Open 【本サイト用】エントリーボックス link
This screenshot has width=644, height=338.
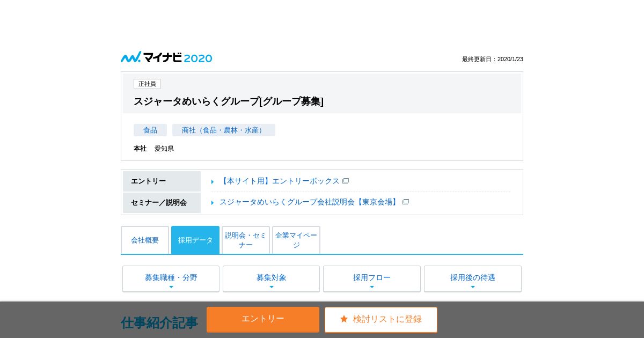279,181
